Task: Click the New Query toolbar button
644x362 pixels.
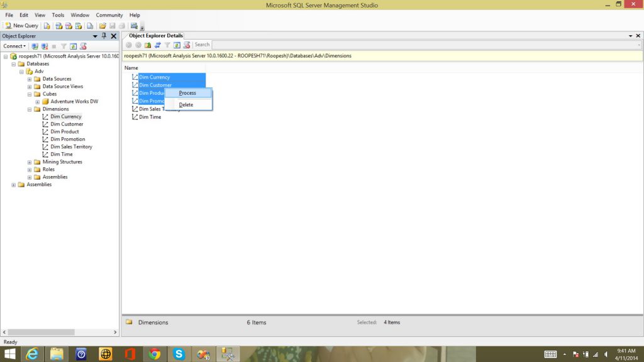Action: 21,26
